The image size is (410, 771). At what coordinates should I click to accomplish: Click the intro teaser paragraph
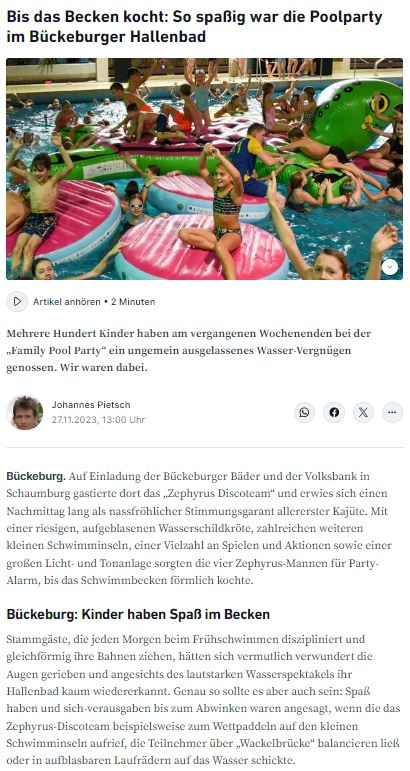189,351
